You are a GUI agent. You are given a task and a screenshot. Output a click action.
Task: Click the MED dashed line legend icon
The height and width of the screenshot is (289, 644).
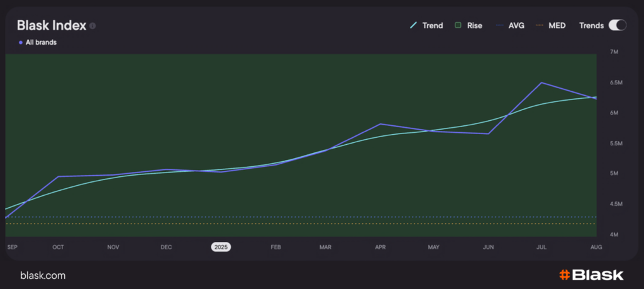tap(540, 26)
